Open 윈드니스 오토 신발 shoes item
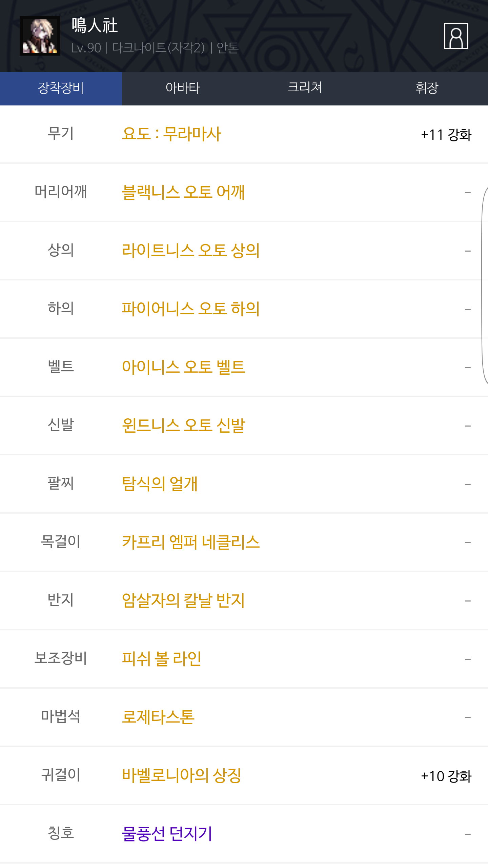The width and height of the screenshot is (488, 868). 183,426
